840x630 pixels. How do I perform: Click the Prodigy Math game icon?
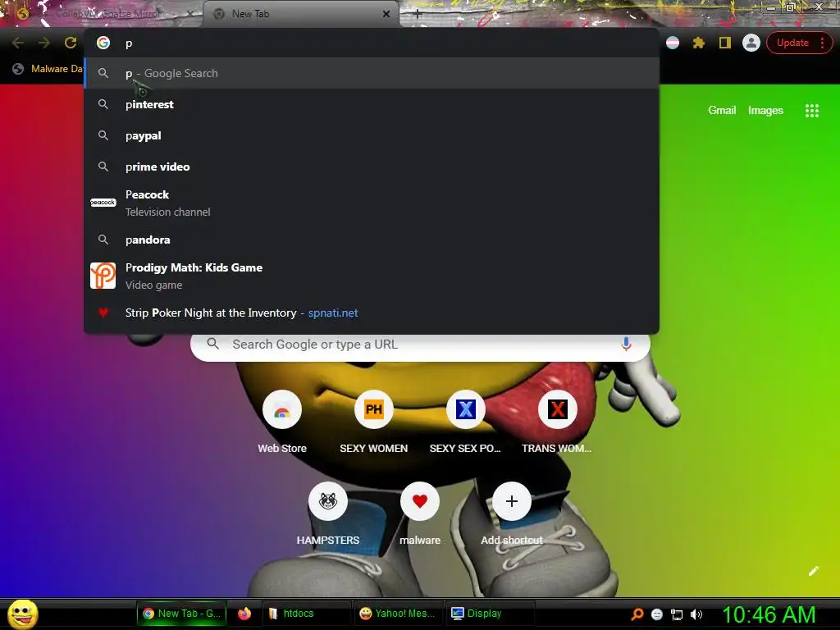[103, 276]
